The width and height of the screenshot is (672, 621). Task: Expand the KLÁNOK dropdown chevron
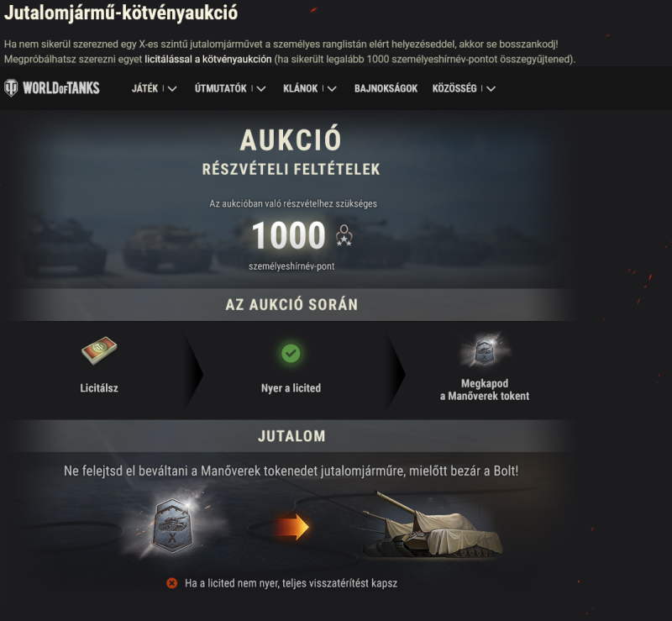332,89
